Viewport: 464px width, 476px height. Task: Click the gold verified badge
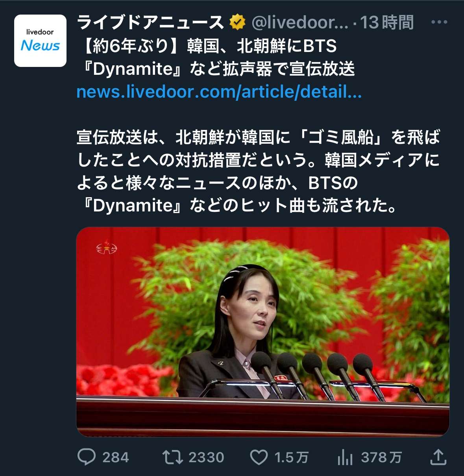point(237,23)
